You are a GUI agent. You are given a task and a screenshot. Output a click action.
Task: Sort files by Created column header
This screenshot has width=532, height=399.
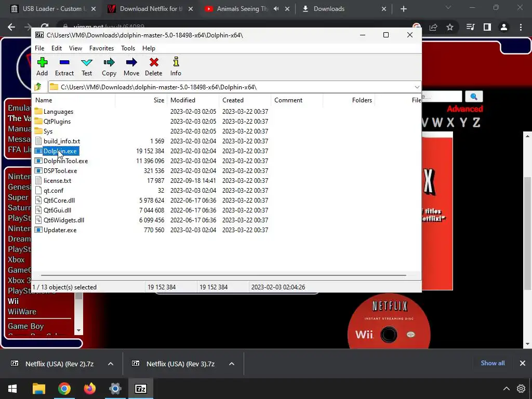(x=245, y=100)
